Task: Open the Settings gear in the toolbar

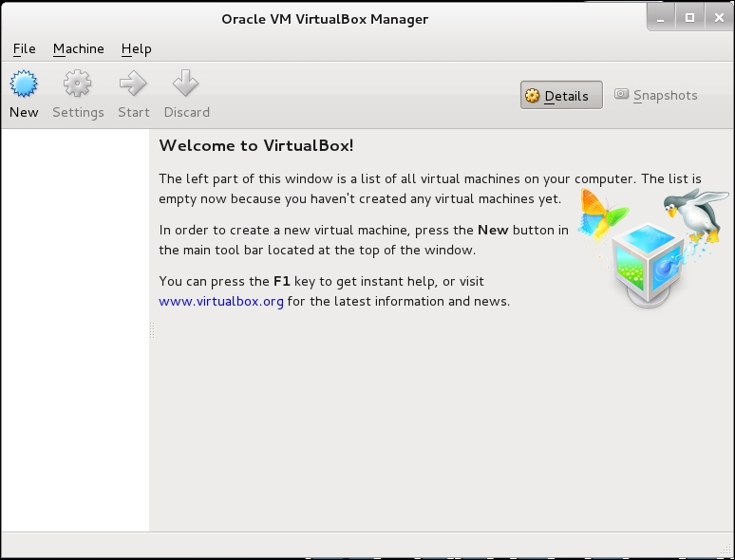Action: tap(78, 94)
